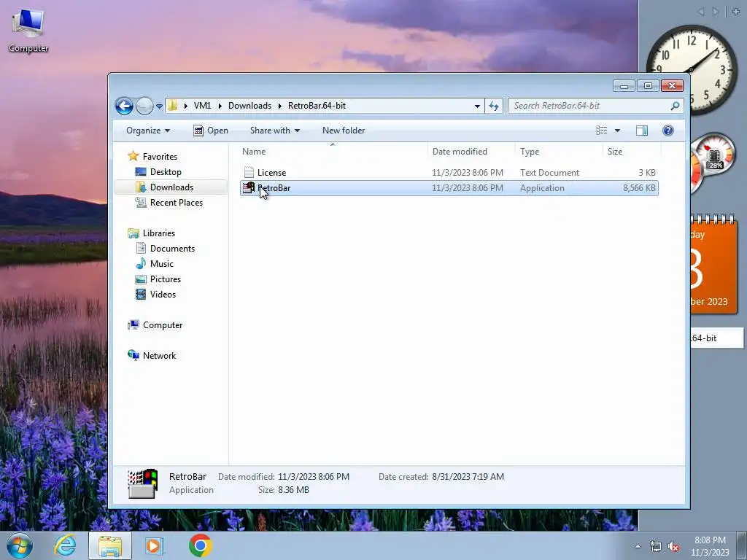The image size is (747, 560).
Task: Open Pictures library
Action: 166,279
